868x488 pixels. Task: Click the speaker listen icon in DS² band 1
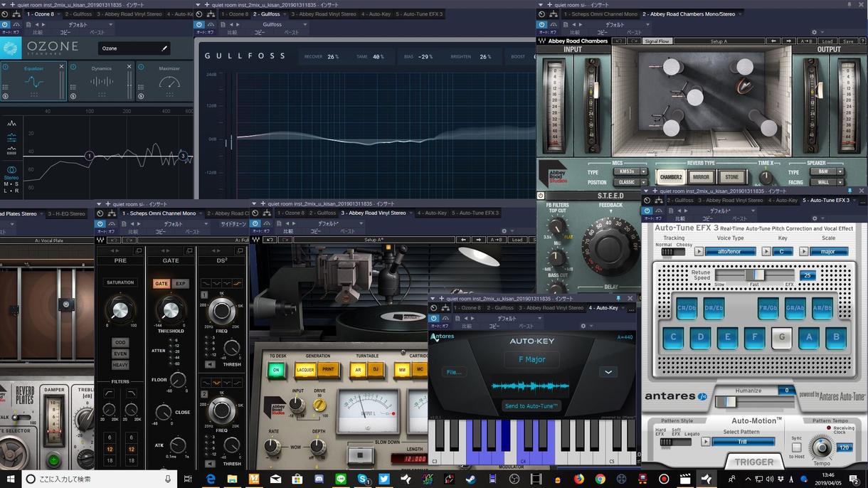pos(211,364)
